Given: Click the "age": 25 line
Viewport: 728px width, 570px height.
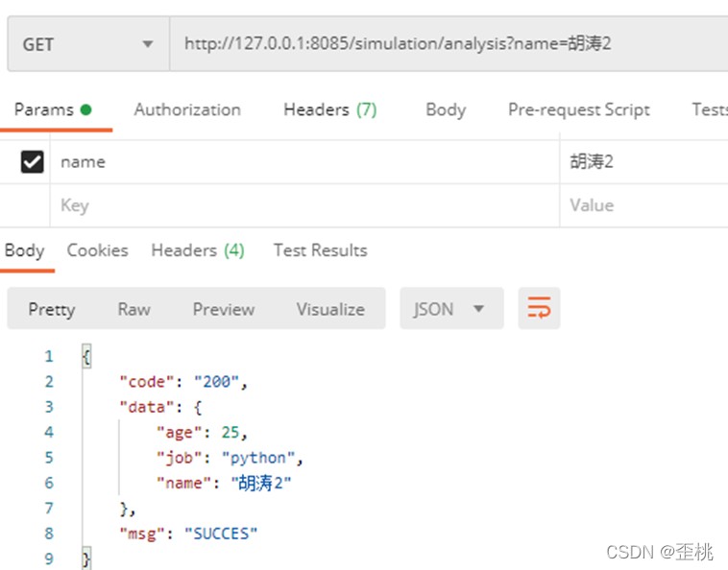Looking at the screenshot, I should click(x=202, y=433).
